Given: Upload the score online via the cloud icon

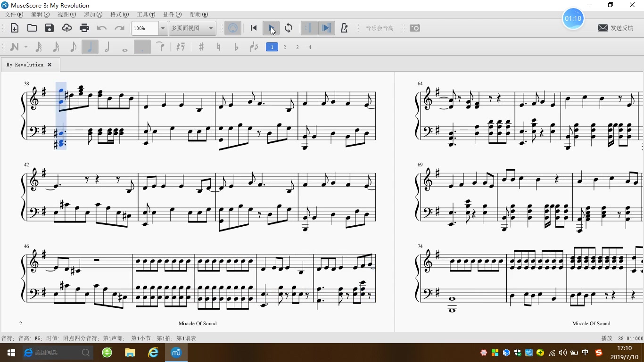Looking at the screenshot, I should (67, 28).
